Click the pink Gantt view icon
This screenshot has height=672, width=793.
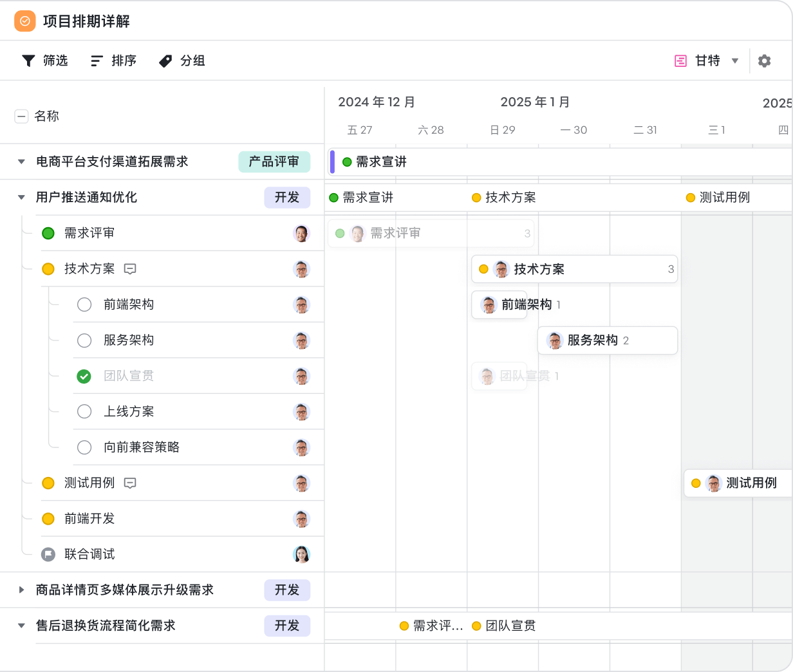pyautogui.click(x=682, y=60)
